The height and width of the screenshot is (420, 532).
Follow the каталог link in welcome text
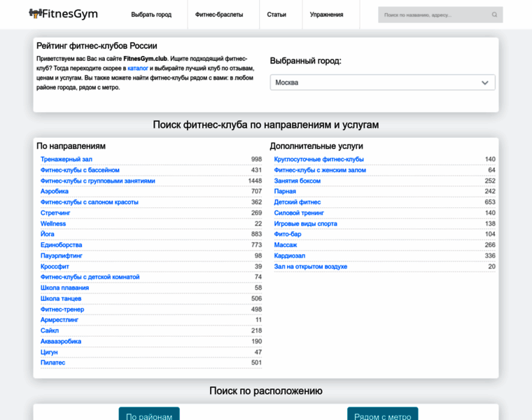point(138,69)
